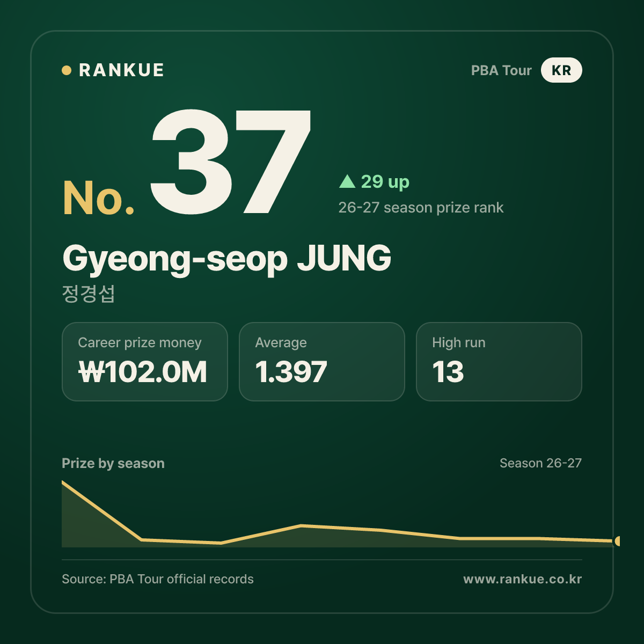Open the Career prize money card
Image resolution: width=644 pixels, height=644 pixels.
145,362
